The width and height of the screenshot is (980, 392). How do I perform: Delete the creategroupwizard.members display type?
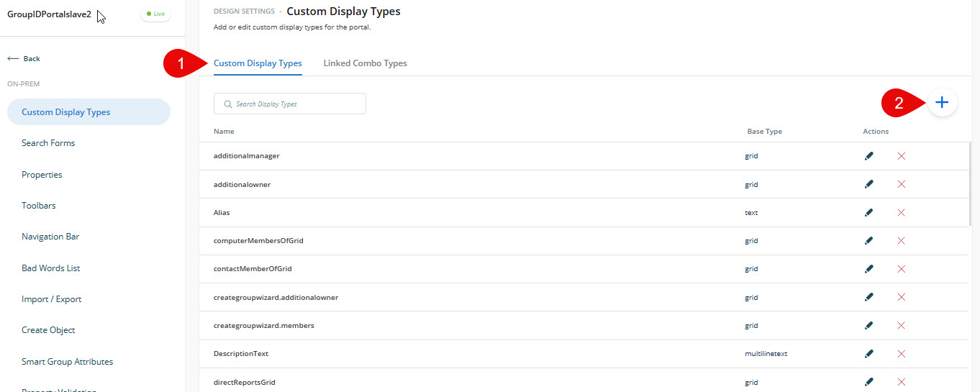(x=901, y=326)
